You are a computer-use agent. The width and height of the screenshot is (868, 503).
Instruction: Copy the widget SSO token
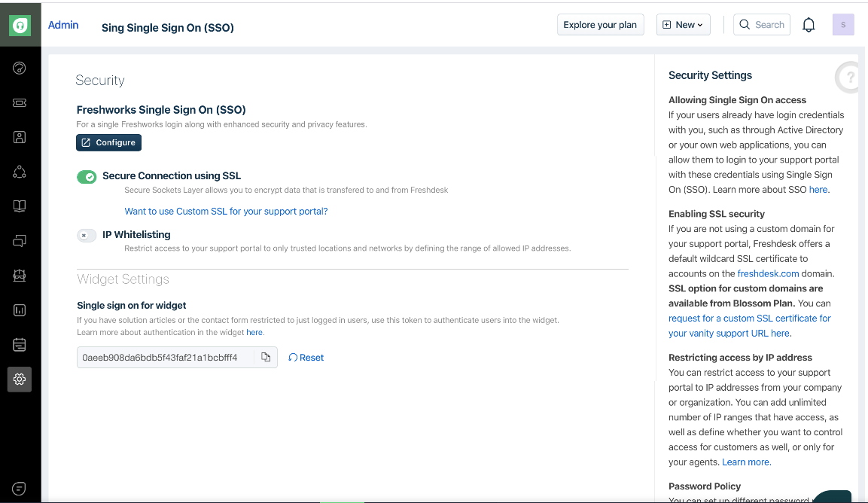pyautogui.click(x=266, y=358)
